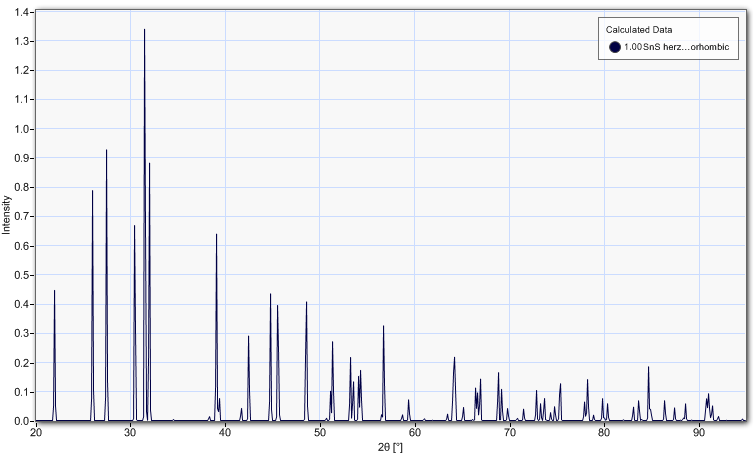
Task: Click the Calculated Data legend title
Action: pyautogui.click(x=639, y=30)
